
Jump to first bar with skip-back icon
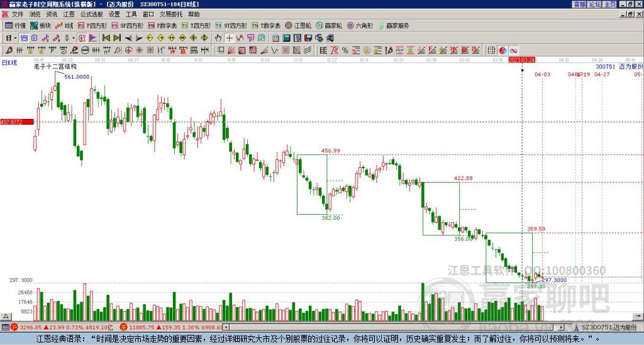click(106, 38)
